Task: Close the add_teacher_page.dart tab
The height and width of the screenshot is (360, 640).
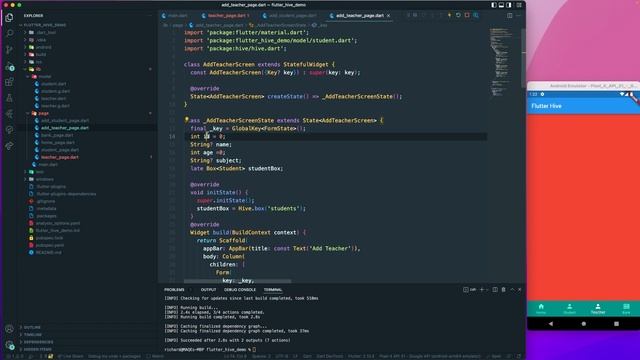Action: (389, 16)
